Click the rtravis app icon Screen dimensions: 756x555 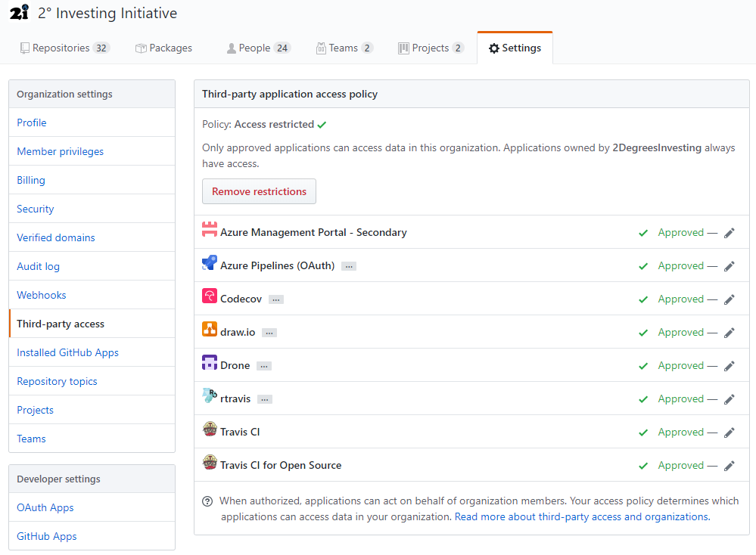[x=210, y=395]
